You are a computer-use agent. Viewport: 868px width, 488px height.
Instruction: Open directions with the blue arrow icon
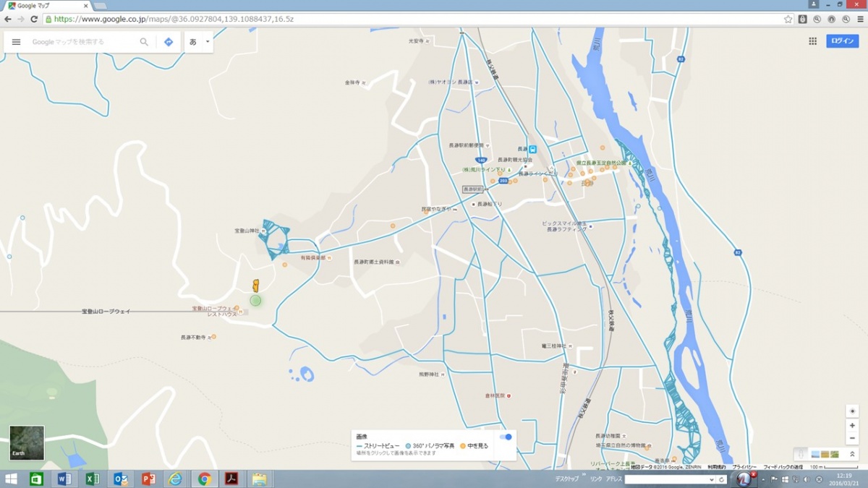click(x=169, y=42)
